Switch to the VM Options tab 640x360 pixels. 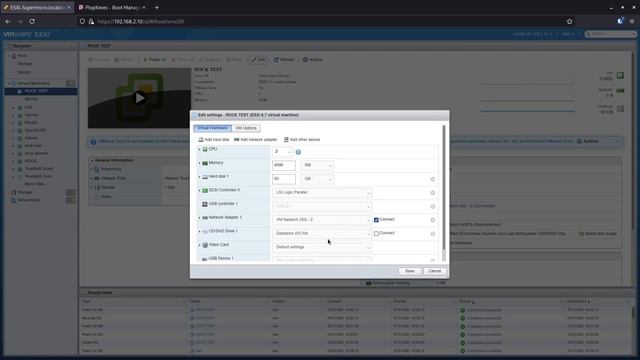246,128
